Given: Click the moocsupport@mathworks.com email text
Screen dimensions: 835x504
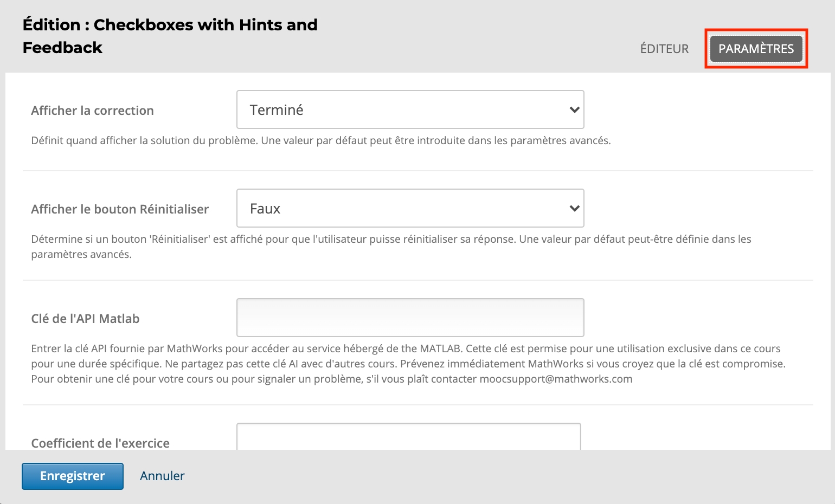Looking at the screenshot, I should tap(556, 379).
